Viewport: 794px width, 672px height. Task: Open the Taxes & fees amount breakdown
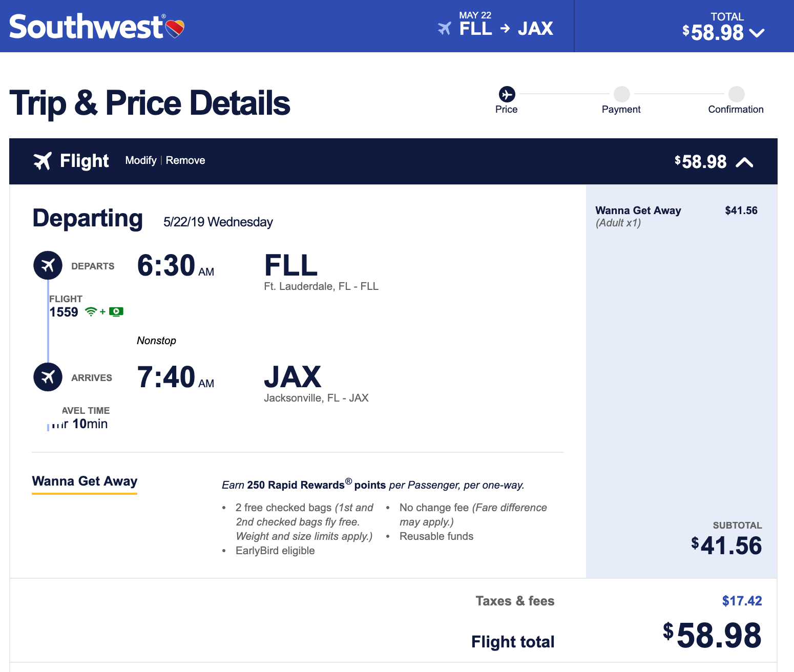click(742, 601)
